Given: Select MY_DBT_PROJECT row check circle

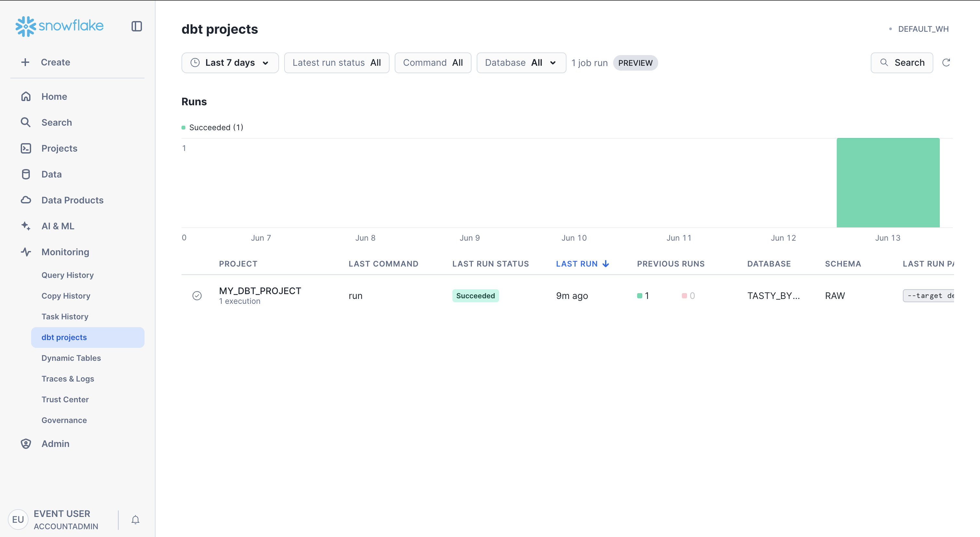Looking at the screenshot, I should [x=197, y=295].
